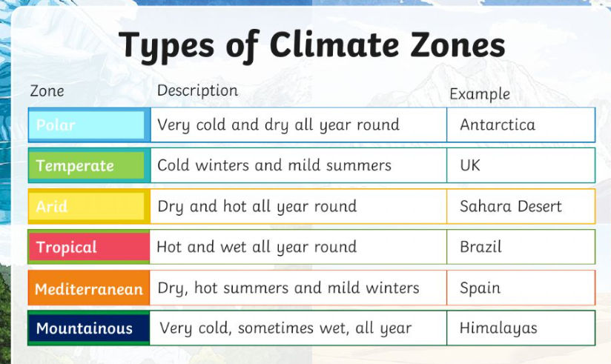Click the orange Mediterranean zone label
The width and height of the screenshot is (611, 364).
(x=89, y=288)
